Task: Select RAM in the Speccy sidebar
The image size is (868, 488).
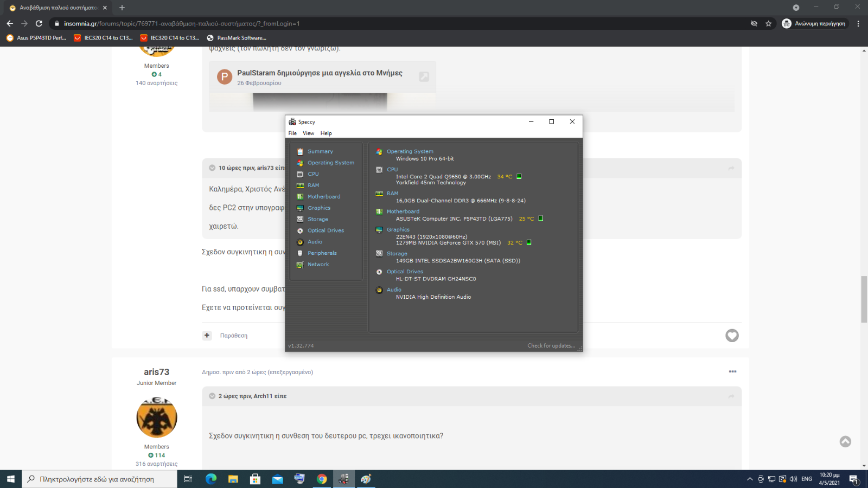Action: 313,185
